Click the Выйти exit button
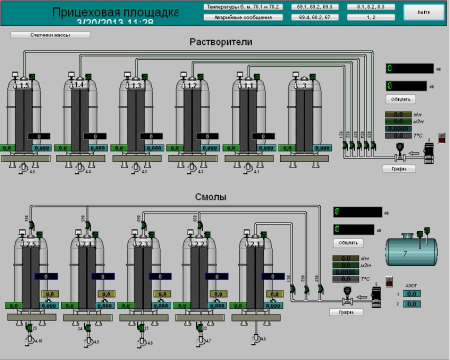The height and width of the screenshot is (360, 450). coord(424,12)
